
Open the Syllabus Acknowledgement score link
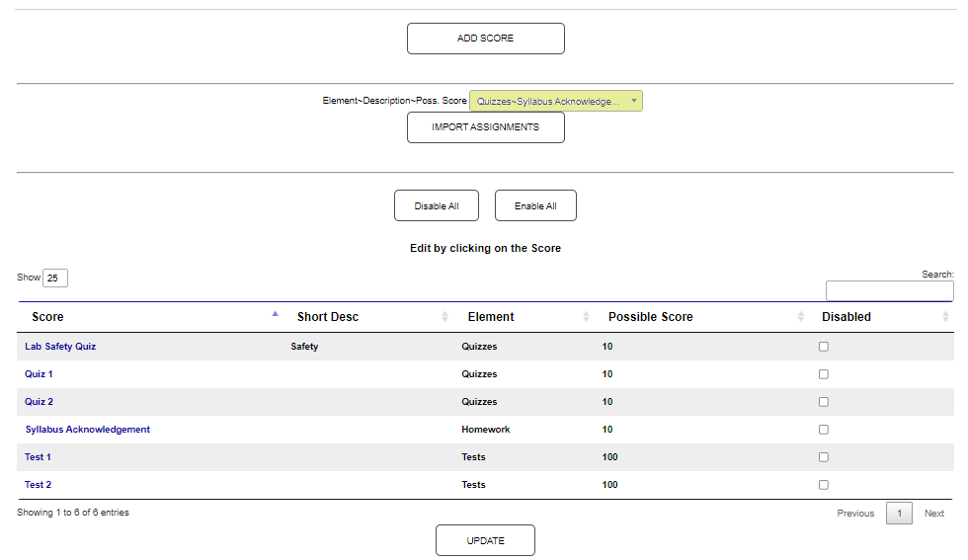point(88,430)
